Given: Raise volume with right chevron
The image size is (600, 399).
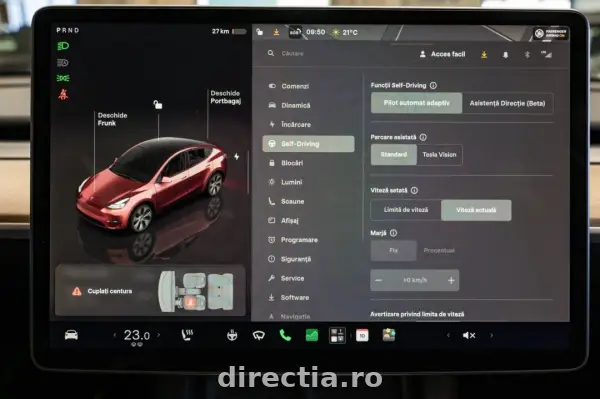Looking at the screenshot, I should click(492, 335).
